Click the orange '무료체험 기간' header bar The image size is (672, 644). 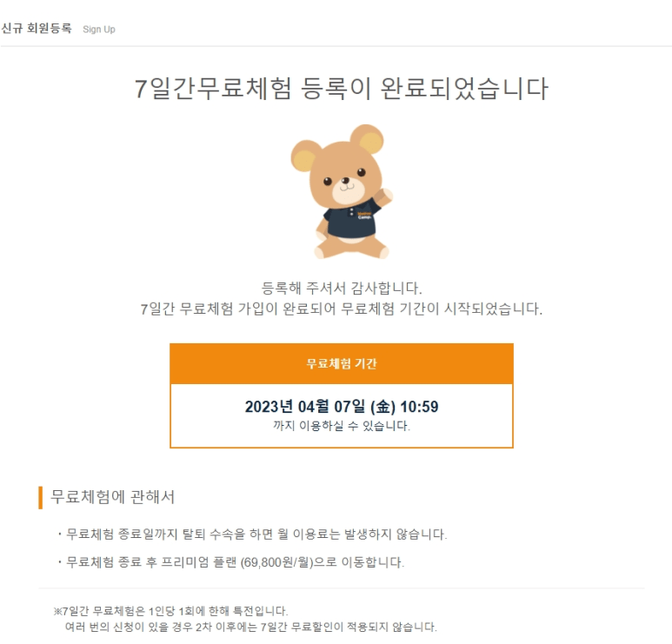[342, 363]
